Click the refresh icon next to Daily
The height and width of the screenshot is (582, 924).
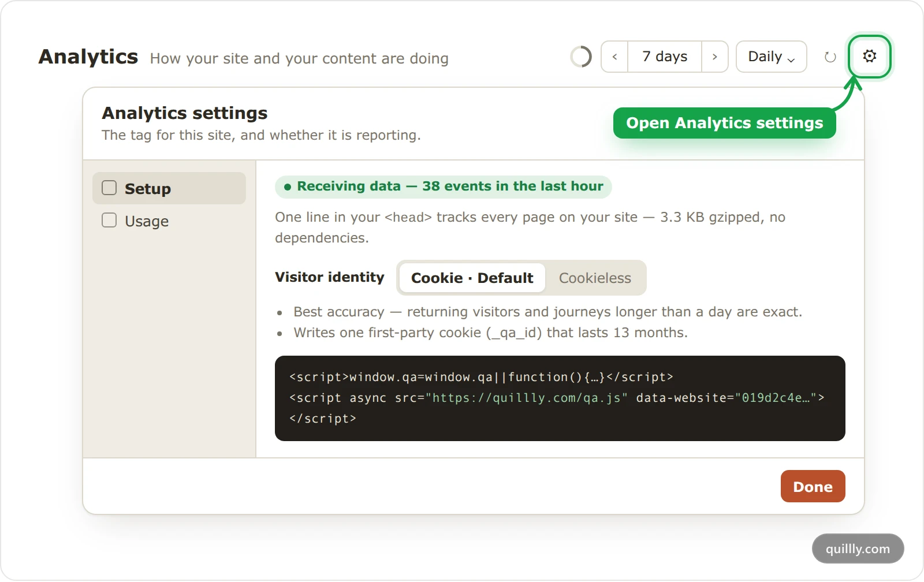click(x=830, y=57)
